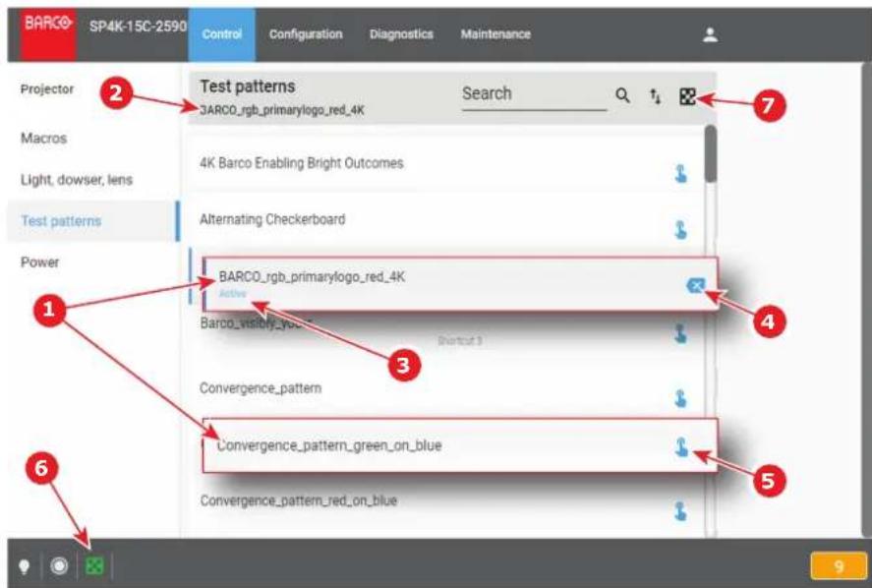Click the SP4K-15C-2590 projector name
Image resolution: width=872 pixels, height=588 pixels.
click(138, 27)
